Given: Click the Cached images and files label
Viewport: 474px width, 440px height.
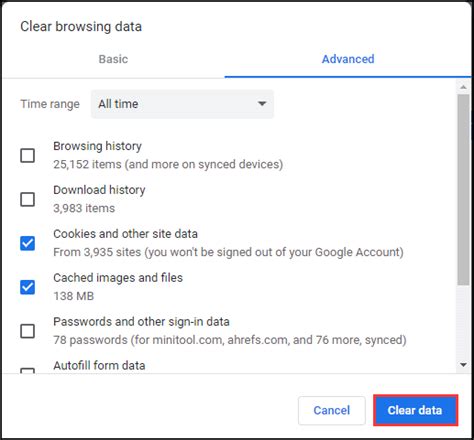Looking at the screenshot, I should point(118,278).
